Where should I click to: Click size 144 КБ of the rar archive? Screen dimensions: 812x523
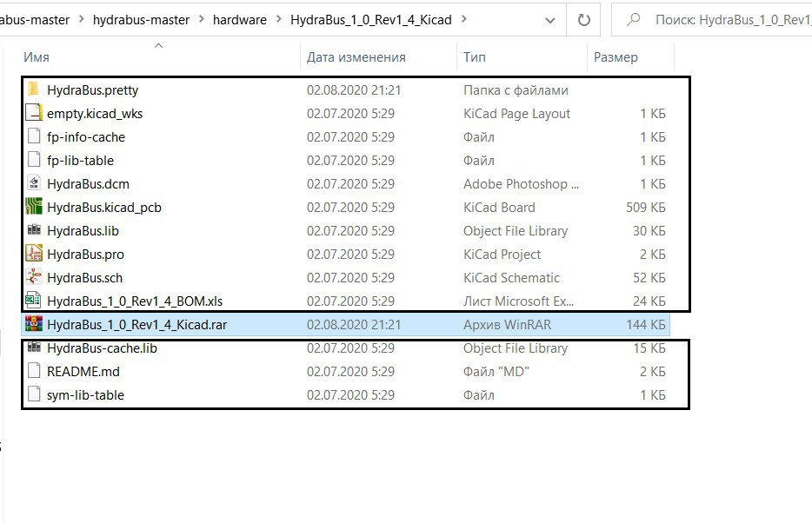[x=645, y=324]
